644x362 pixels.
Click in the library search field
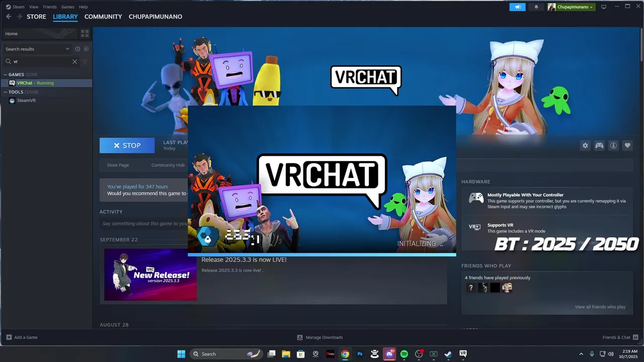click(x=41, y=61)
